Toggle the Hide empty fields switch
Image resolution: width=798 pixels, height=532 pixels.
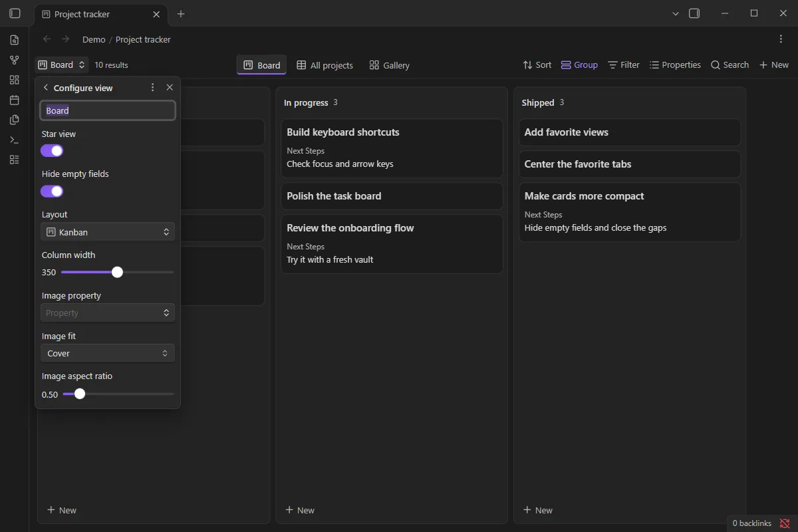(52, 192)
